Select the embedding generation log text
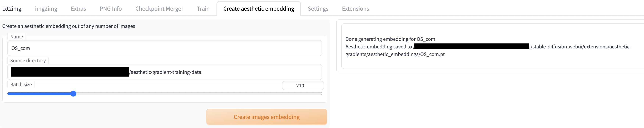Viewport: 644px width, 128px height. pyautogui.click(x=391, y=39)
